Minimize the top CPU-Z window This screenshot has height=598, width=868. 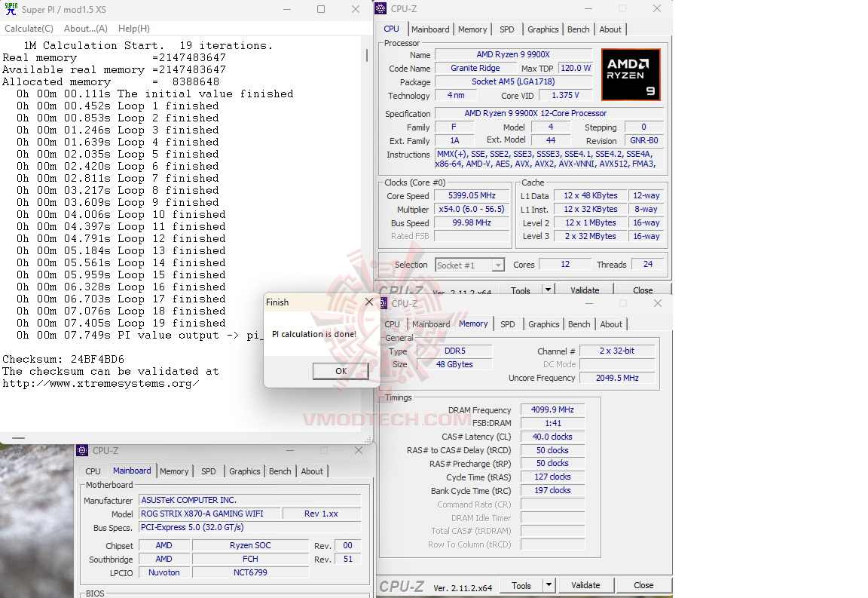pos(588,9)
